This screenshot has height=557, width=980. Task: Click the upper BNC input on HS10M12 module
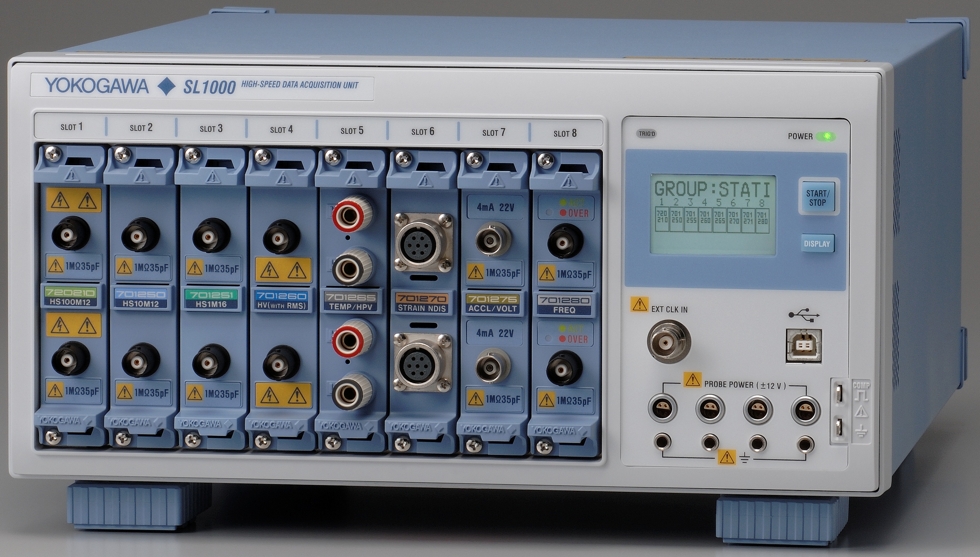(141, 236)
